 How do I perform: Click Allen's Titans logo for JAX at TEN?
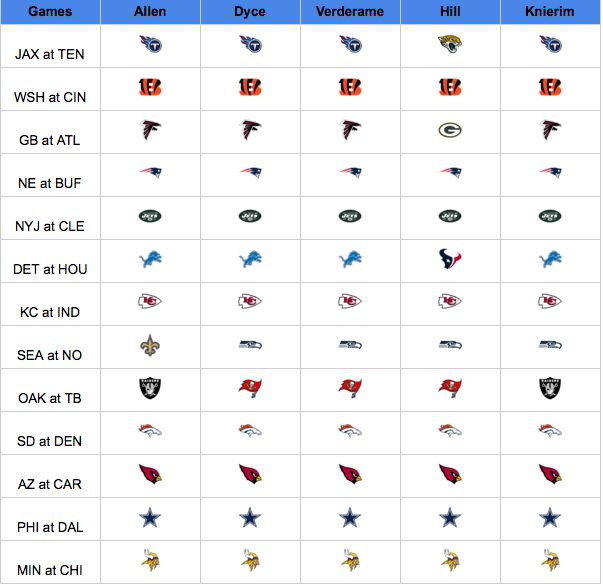point(150,44)
